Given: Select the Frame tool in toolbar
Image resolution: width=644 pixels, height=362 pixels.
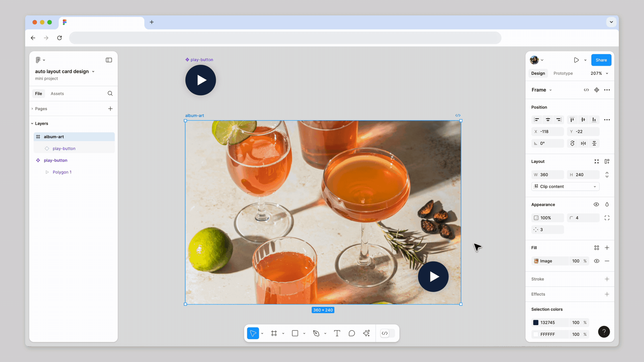Looking at the screenshot, I should (x=274, y=333).
